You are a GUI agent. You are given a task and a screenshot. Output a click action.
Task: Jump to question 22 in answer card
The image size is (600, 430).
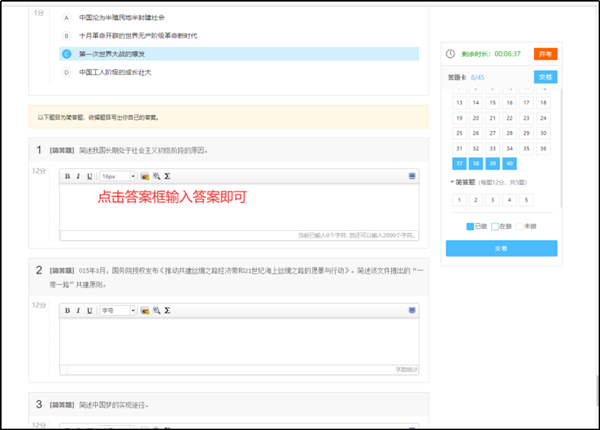click(x=510, y=118)
